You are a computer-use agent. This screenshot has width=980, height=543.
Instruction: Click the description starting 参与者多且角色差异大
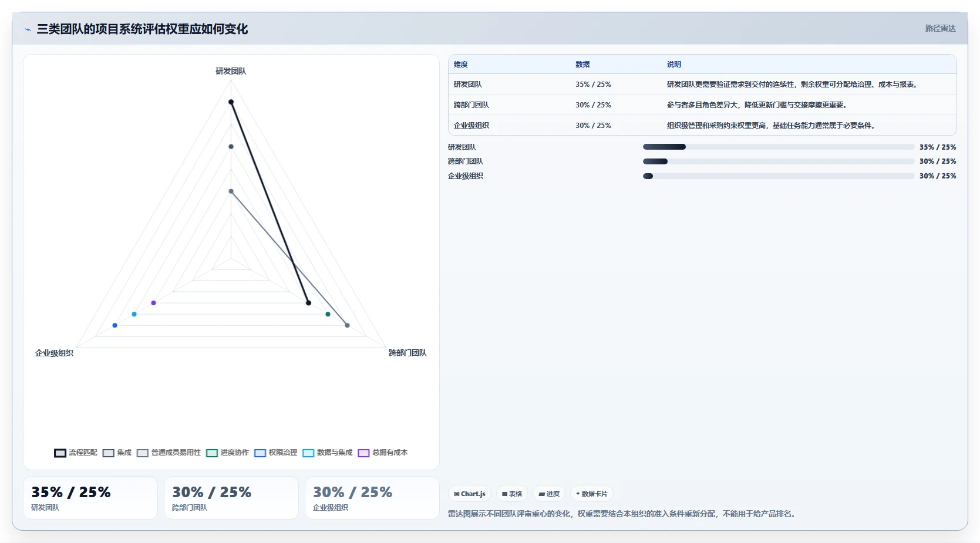[x=757, y=105]
